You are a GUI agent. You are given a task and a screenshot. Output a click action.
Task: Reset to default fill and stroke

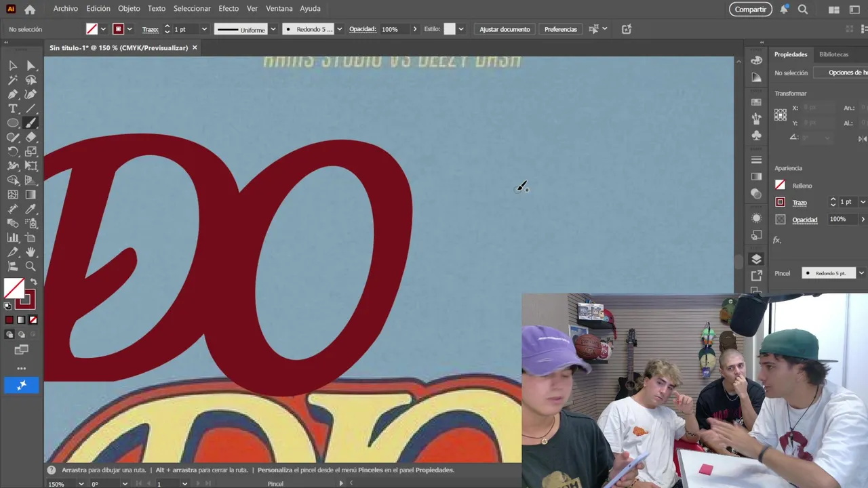[7, 306]
